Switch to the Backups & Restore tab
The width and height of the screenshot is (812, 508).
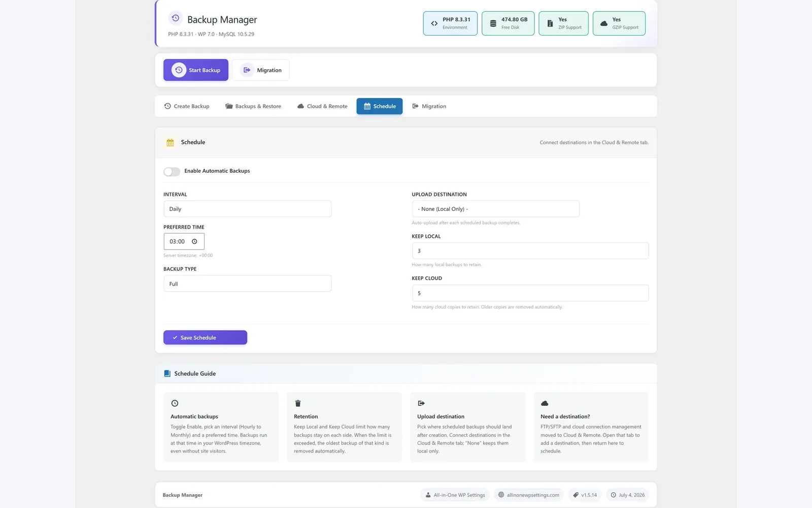(x=253, y=106)
